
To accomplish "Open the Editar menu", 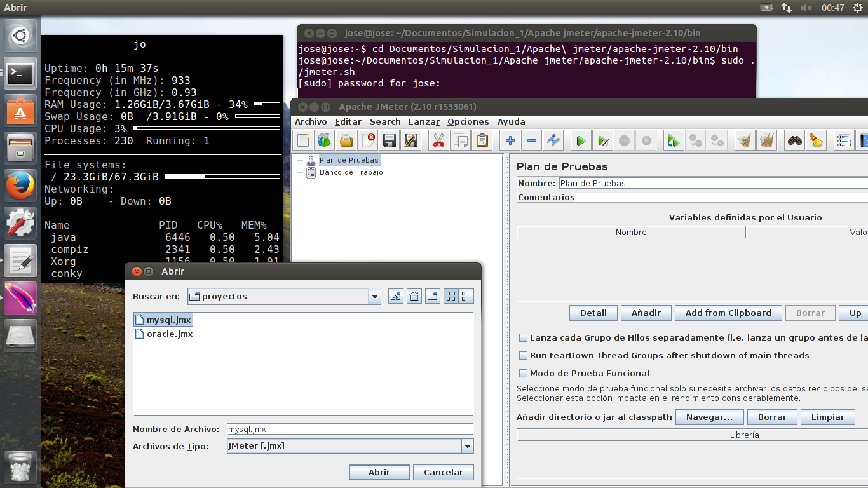I will point(348,121).
